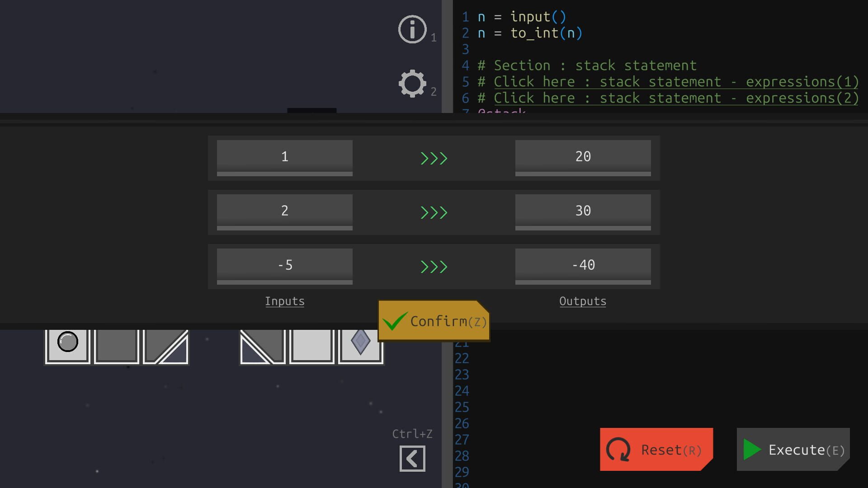Select the diagonal slope tile facing left
Viewport: 868px width, 488px height.
tap(262, 346)
